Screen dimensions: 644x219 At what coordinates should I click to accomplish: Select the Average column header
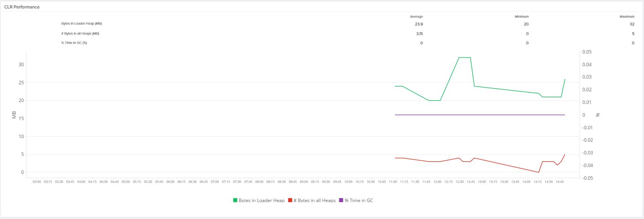pos(416,17)
